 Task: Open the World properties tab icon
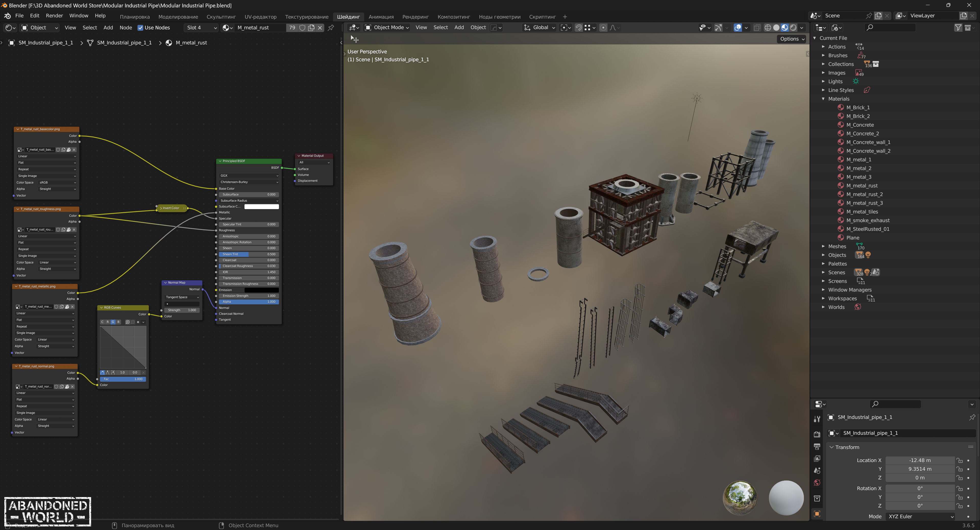pos(817,483)
